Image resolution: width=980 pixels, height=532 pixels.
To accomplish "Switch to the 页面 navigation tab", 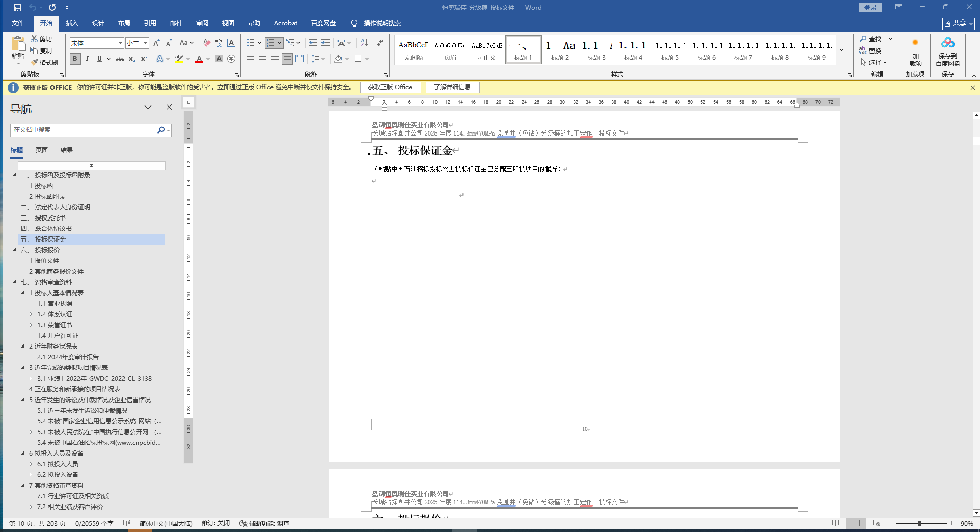I will pyautogui.click(x=42, y=150).
